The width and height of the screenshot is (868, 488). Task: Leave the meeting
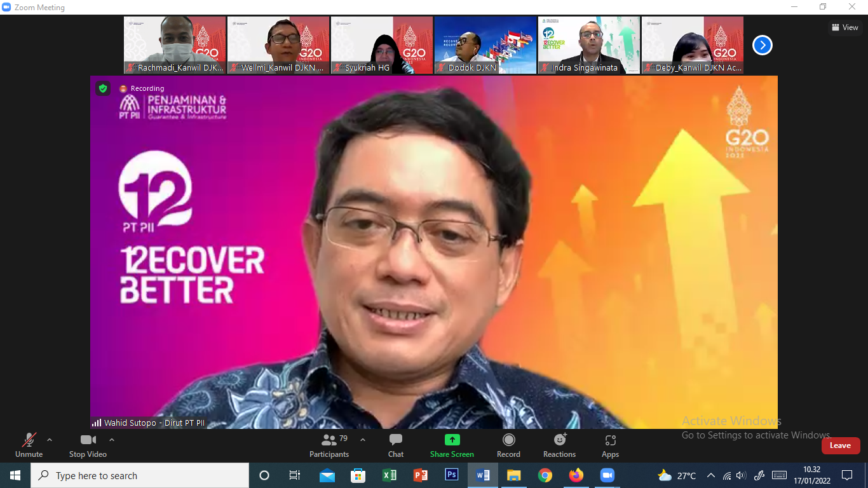pyautogui.click(x=840, y=445)
